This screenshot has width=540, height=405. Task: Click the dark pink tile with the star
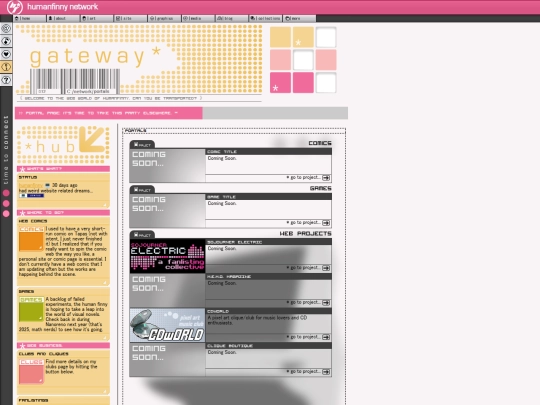tap(280, 83)
